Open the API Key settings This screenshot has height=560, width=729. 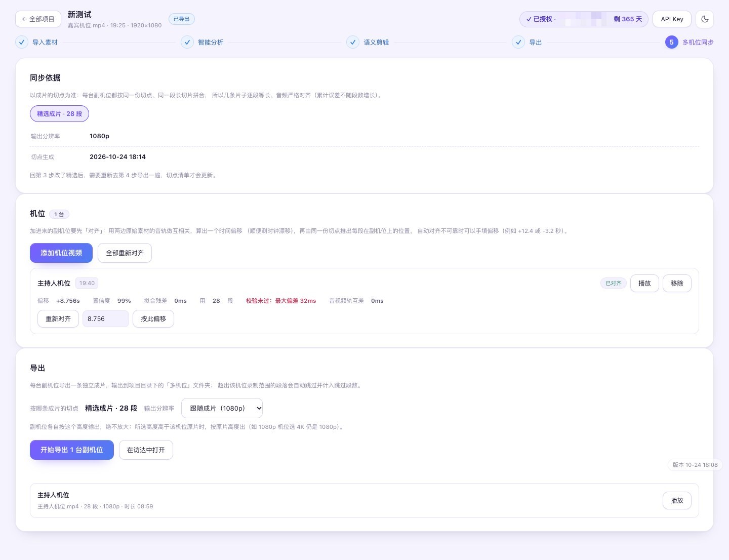pos(672,19)
